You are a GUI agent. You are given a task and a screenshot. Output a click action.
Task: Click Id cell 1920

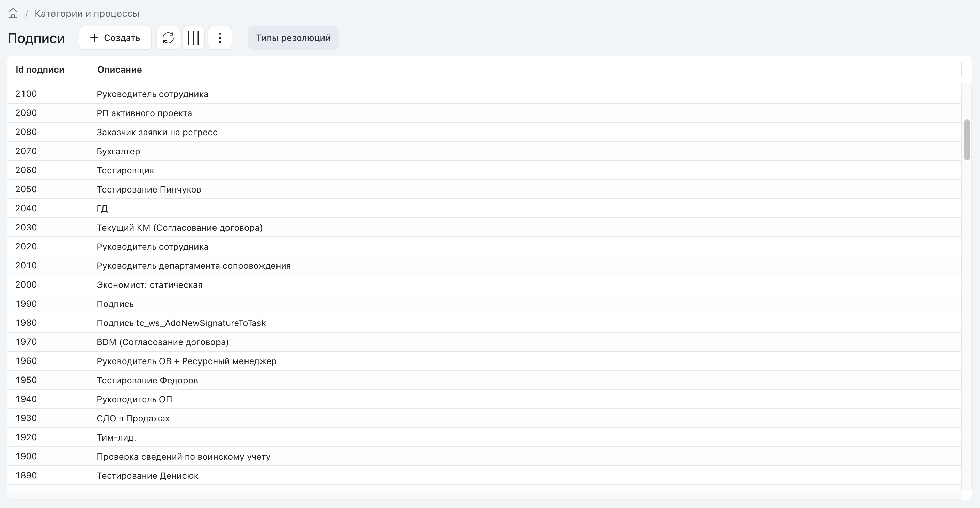click(48, 437)
